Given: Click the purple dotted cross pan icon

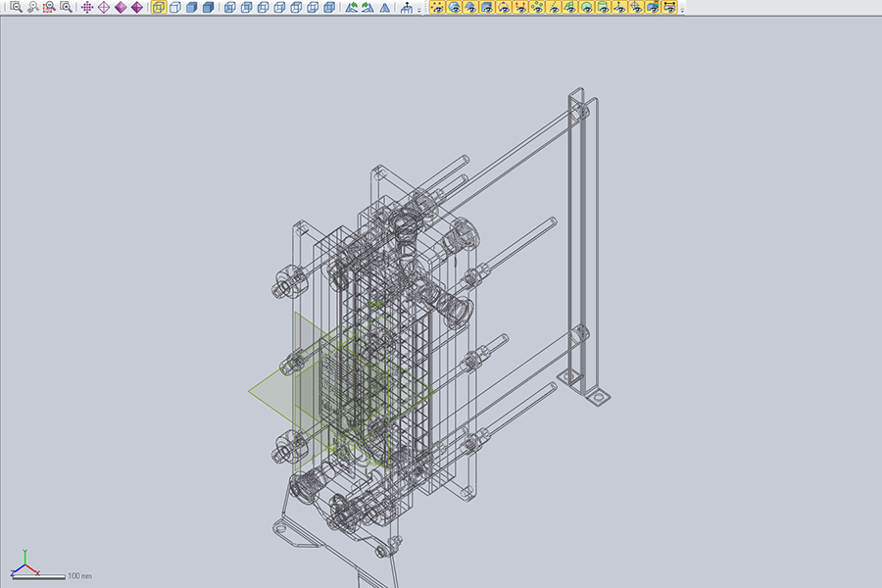Looking at the screenshot, I should tap(87, 7).
